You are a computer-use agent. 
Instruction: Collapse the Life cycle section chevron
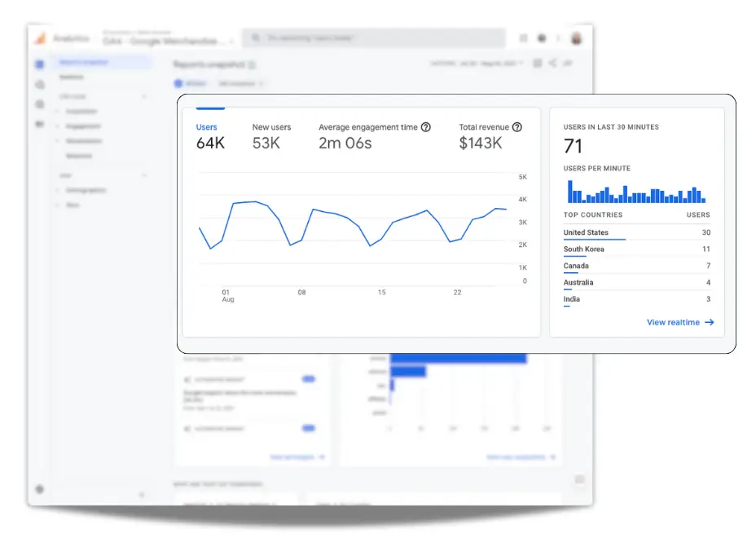pos(144,97)
